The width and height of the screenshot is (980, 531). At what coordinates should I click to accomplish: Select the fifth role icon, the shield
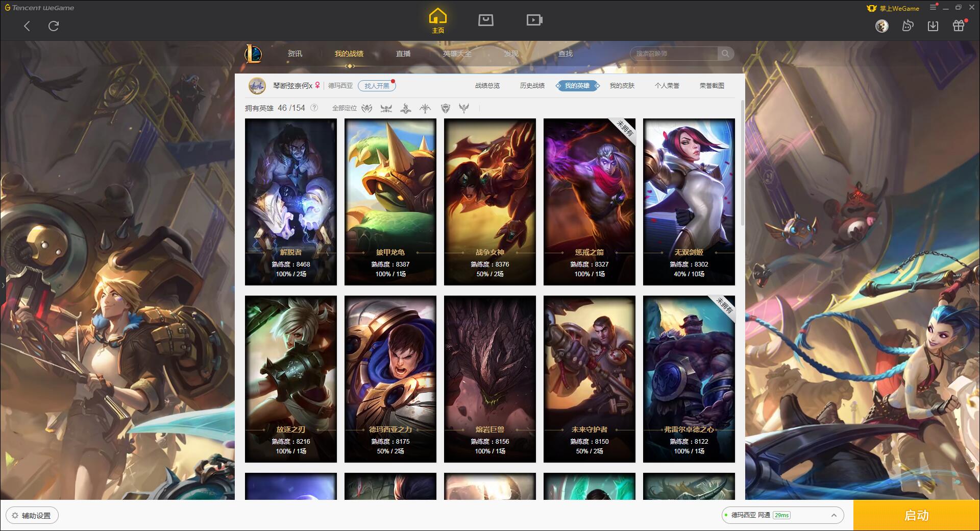click(445, 108)
